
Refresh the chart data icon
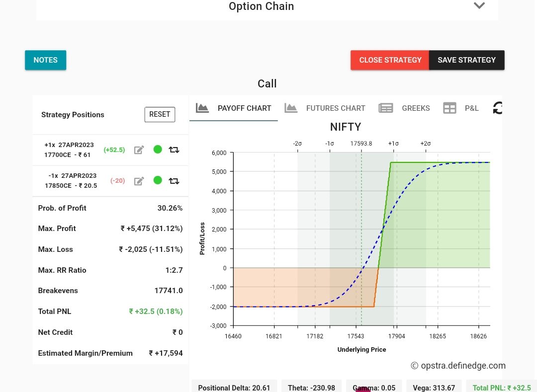pos(498,108)
